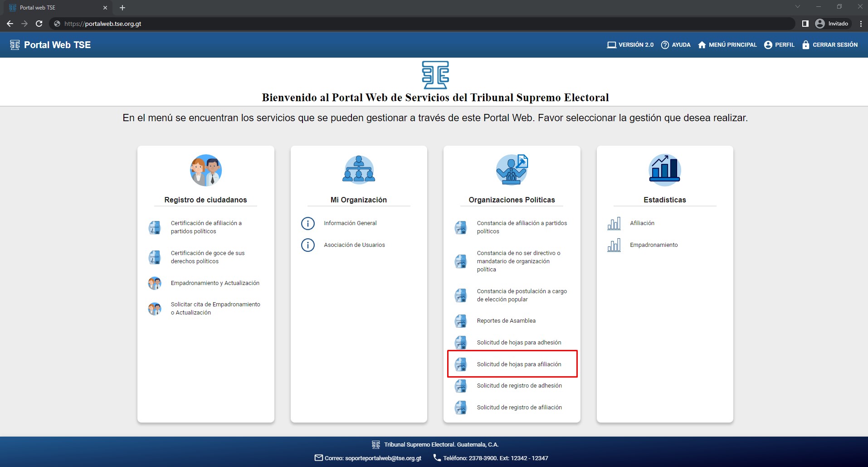Open Constancia de postulación a cargo de elección popular
The height and width of the screenshot is (467, 868).
pyautogui.click(x=522, y=295)
